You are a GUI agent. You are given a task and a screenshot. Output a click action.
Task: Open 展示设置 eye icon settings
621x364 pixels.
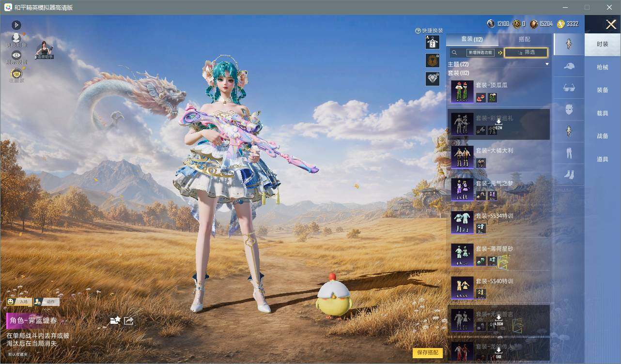[x=16, y=58]
